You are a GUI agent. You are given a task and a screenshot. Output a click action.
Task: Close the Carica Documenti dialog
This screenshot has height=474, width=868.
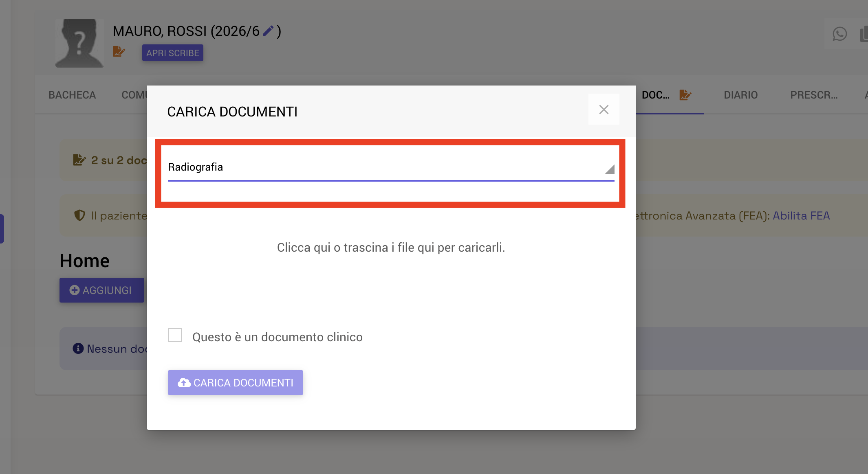click(604, 110)
